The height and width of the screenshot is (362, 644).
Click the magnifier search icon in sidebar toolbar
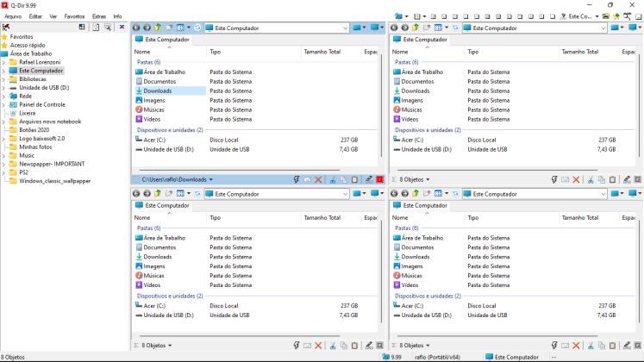[108, 27]
